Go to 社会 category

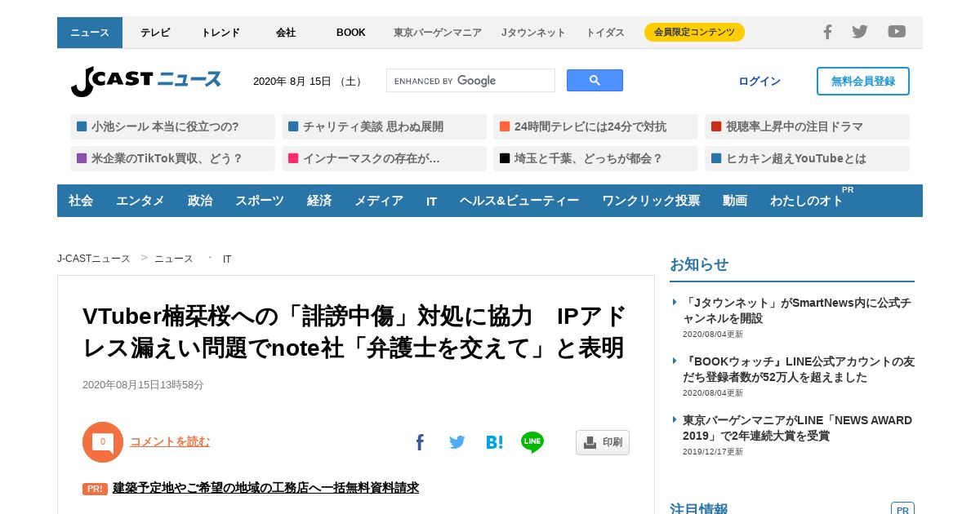point(81,201)
